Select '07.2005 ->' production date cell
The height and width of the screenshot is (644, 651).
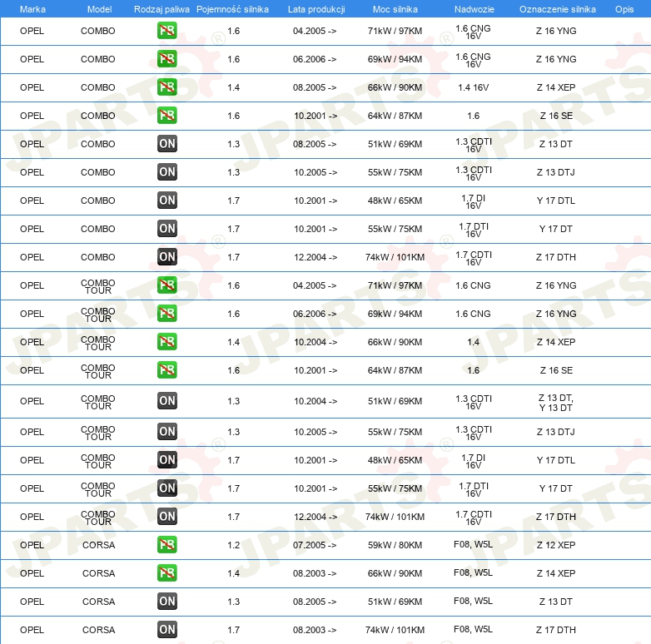pos(315,545)
